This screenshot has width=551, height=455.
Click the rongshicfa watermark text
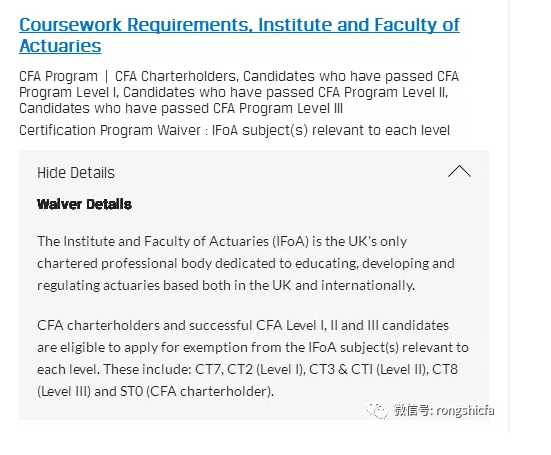[465, 410]
